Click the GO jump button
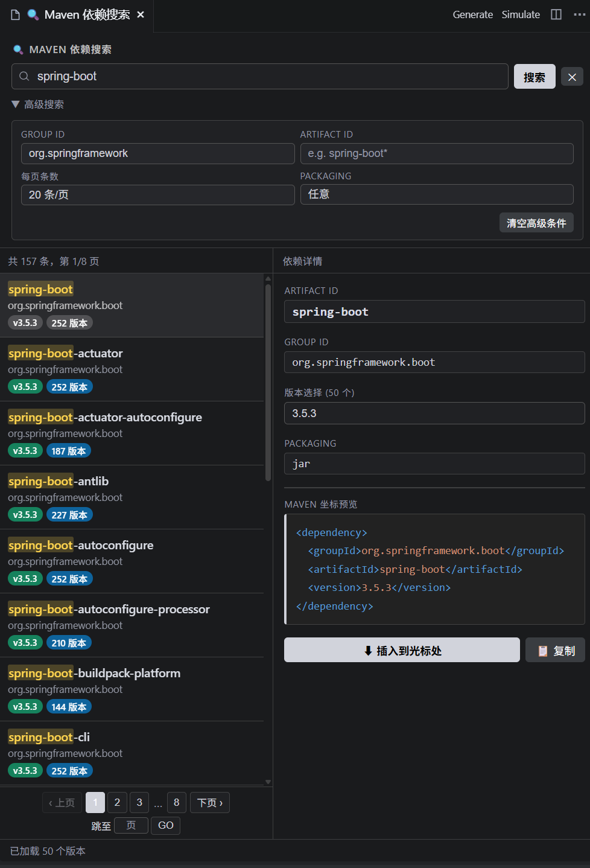This screenshot has height=868, width=590. (x=166, y=825)
